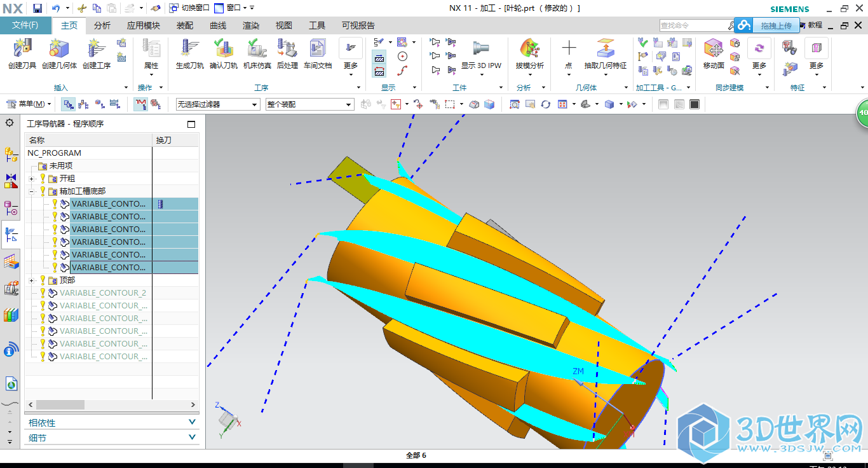Switch to Geometry View toggle

(x=99, y=104)
